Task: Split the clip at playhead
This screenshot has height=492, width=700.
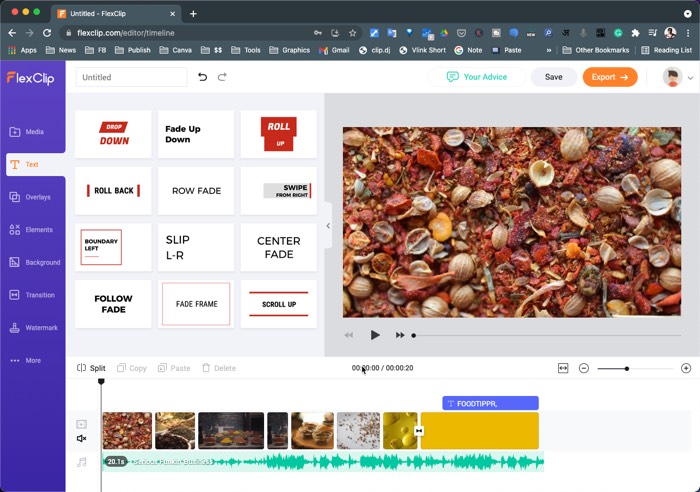Action: pos(91,368)
